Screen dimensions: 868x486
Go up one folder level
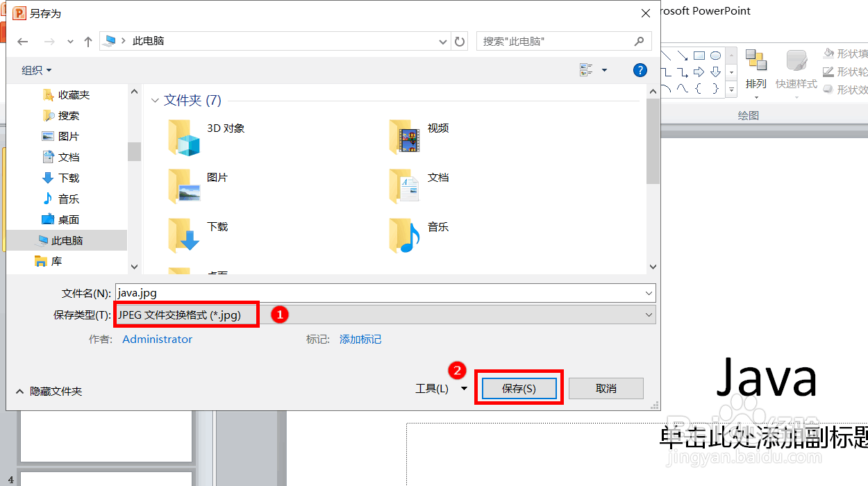pyautogui.click(x=88, y=42)
